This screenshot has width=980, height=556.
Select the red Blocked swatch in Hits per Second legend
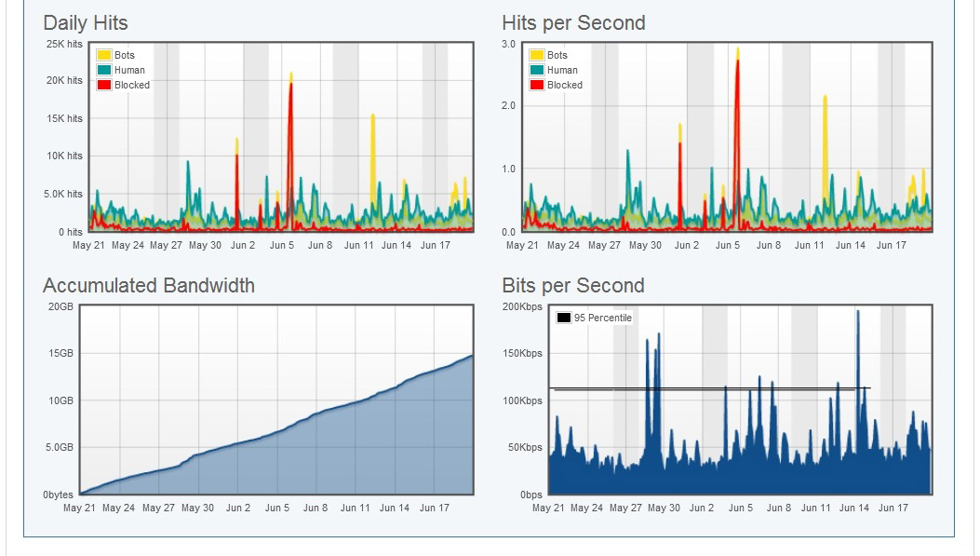point(537,85)
